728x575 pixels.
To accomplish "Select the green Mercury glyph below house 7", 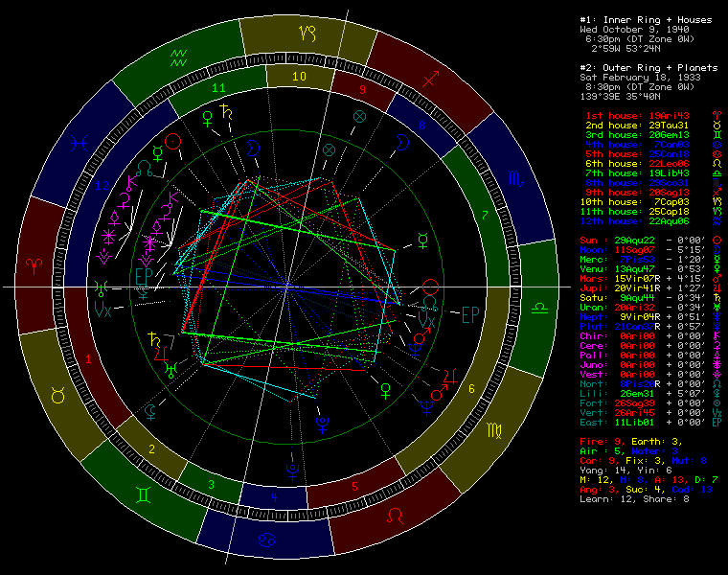I will (x=423, y=241).
